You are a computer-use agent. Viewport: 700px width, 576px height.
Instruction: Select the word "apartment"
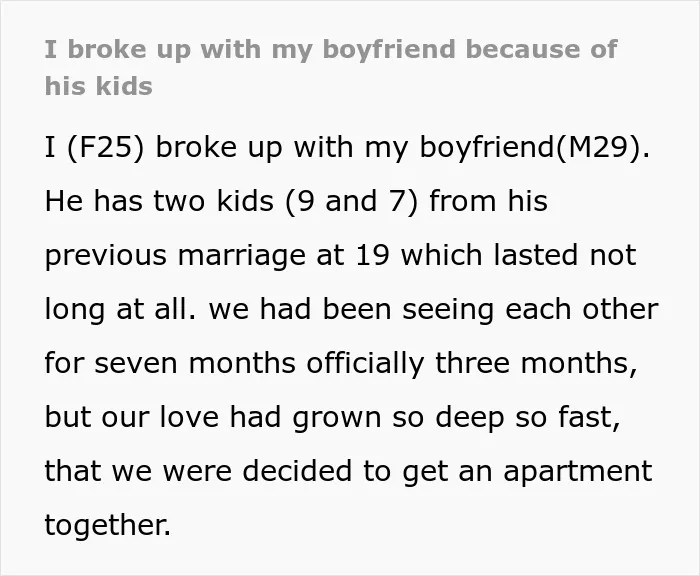[x=578, y=472]
